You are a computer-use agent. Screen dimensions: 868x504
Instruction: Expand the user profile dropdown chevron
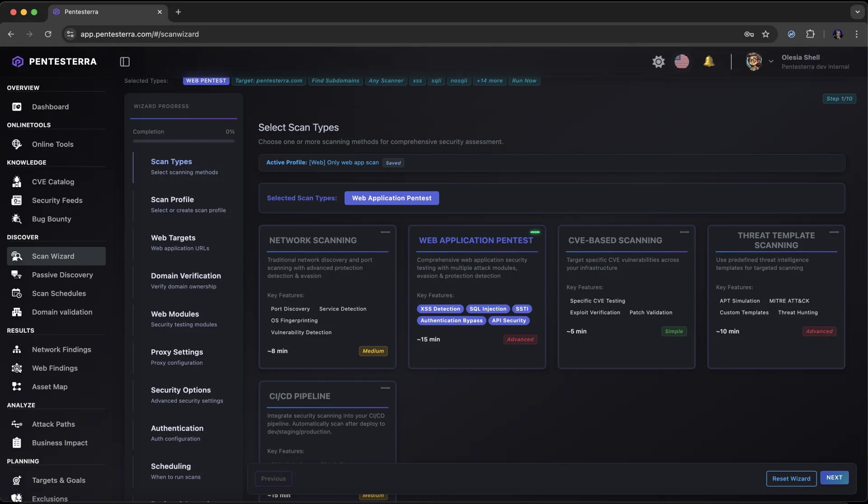click(x=771, y=61)
